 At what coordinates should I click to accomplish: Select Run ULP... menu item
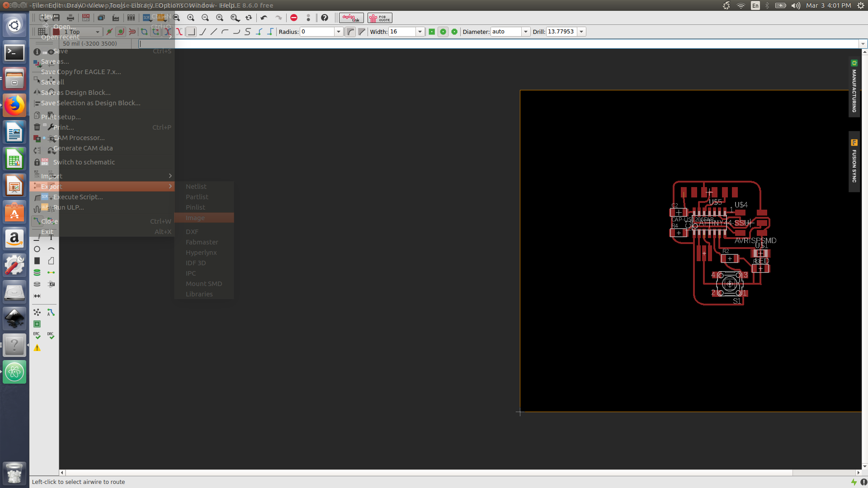[x=102, y=207]
